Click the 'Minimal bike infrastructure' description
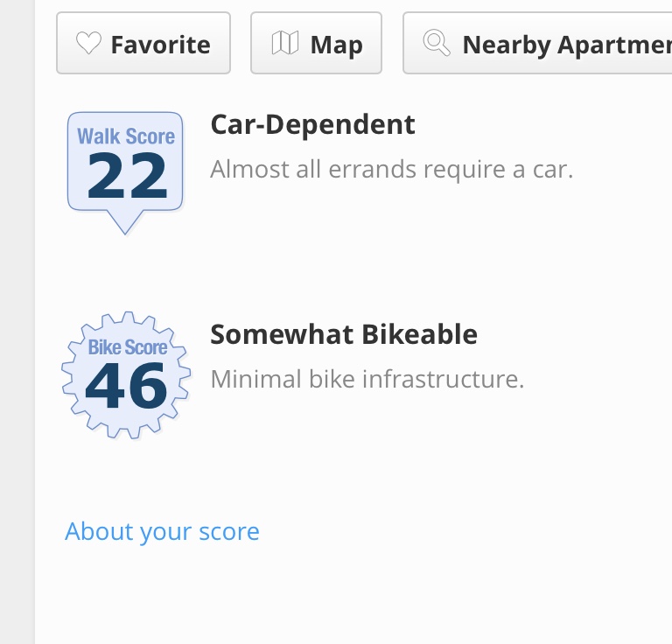 (367, 379)
